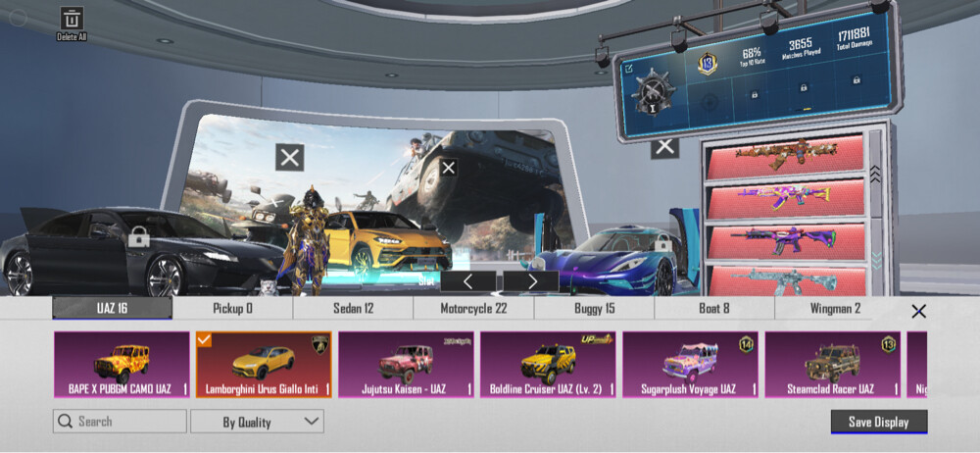Image resolution: width=980 pixels, height=453 pixels.
Task: Switch to the Pickup 0 tab
Action: point(232,308)
